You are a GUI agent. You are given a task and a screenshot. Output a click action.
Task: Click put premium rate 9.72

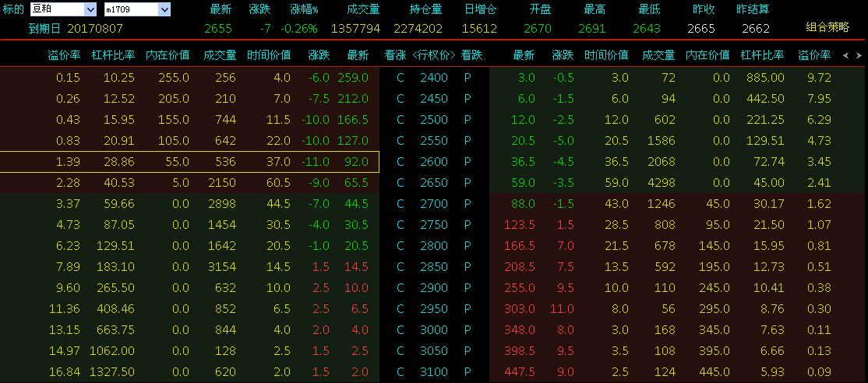click(819, 78)
